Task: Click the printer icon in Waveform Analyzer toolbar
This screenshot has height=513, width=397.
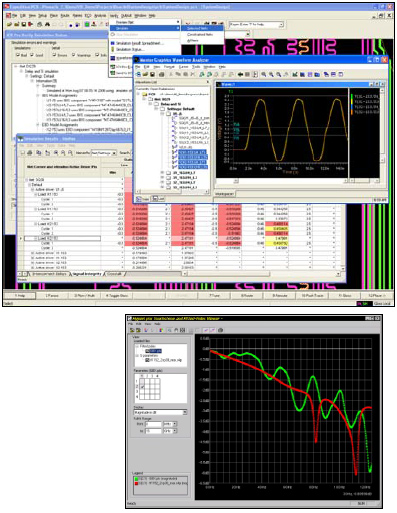Action: 161,75
